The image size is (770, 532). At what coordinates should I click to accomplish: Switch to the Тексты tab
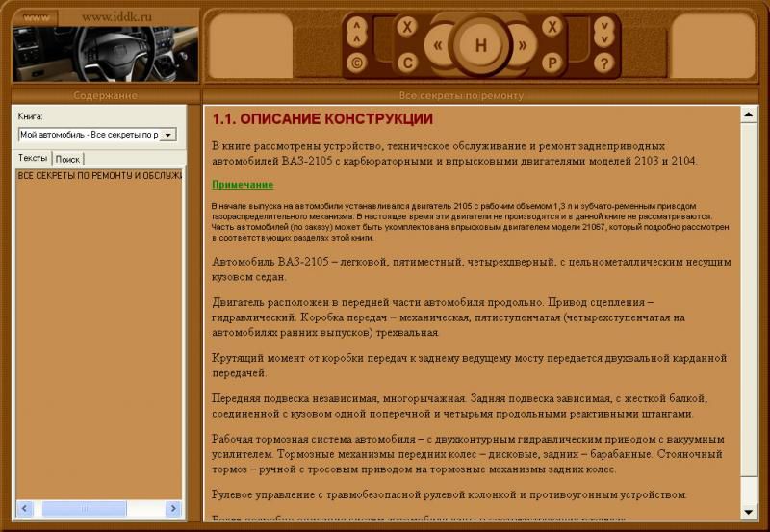(33, 158)
